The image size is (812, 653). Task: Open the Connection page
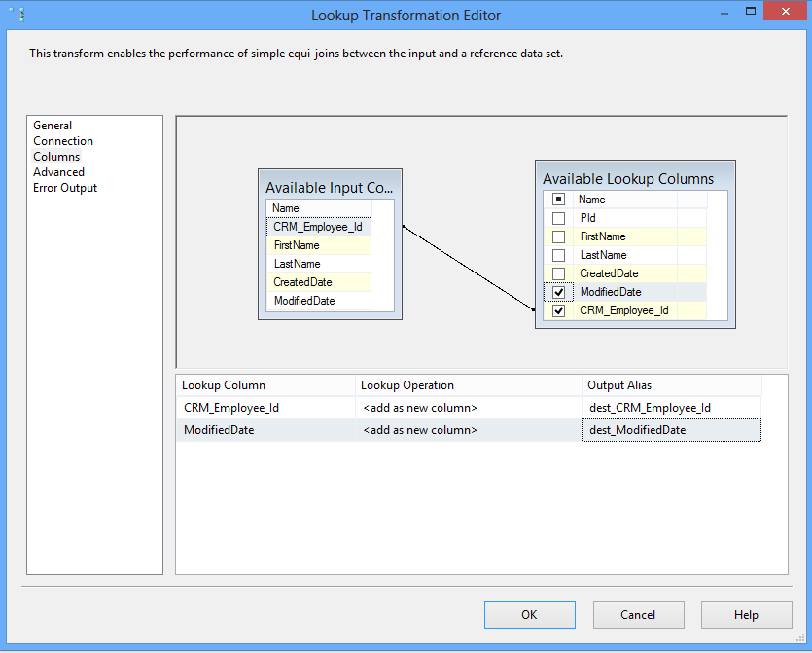(63, 141)
